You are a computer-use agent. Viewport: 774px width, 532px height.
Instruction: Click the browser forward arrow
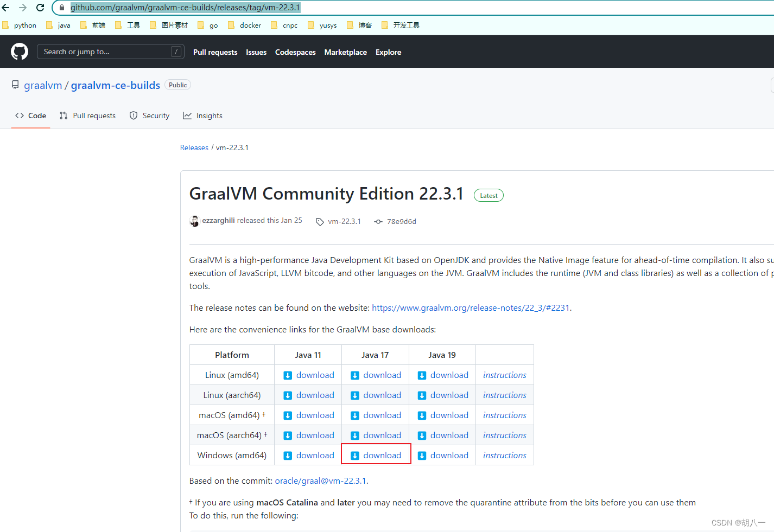[23, 8]
